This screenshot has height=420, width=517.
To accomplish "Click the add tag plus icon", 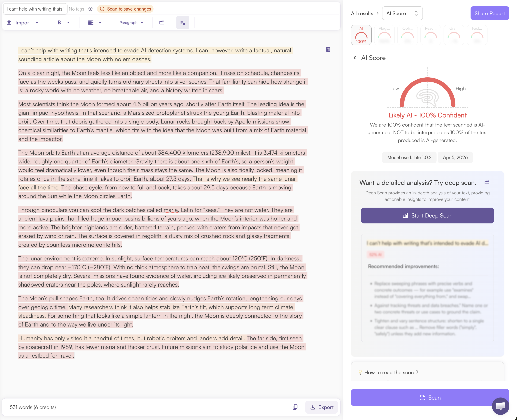I will (90, 9).
